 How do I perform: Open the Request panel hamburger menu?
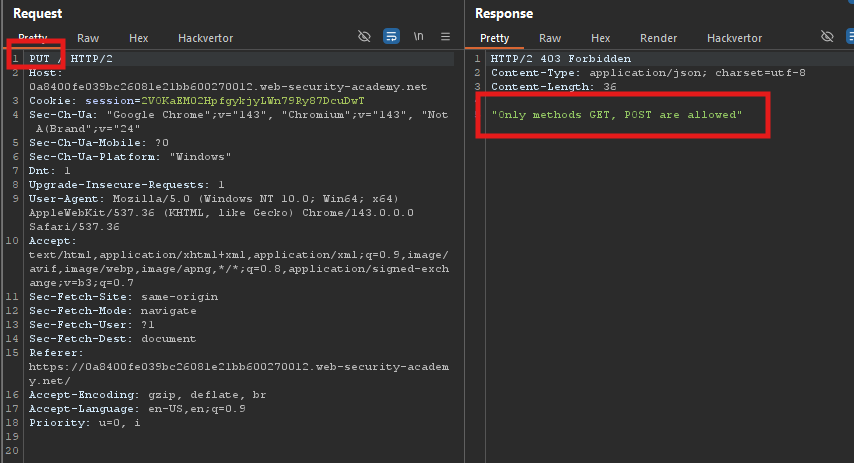pyautogui.click(x=446, y=36)
